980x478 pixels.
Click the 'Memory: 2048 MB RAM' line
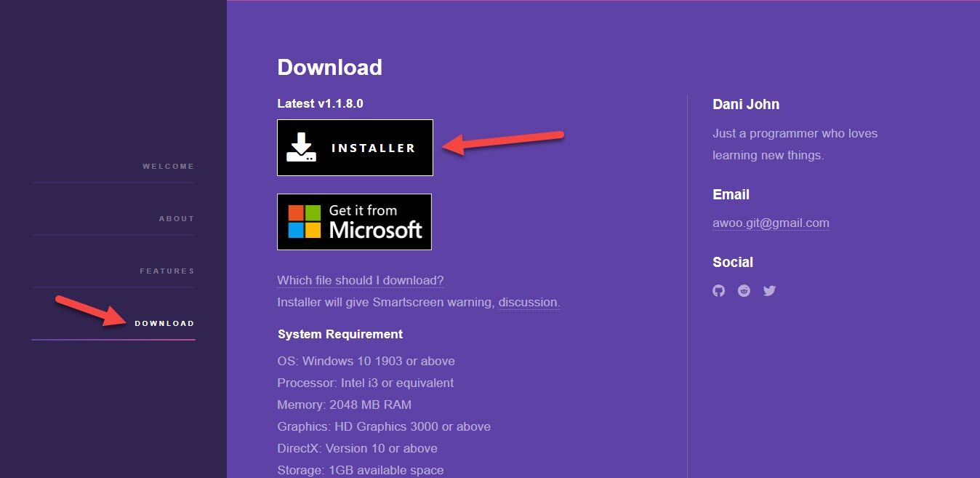(x=344, y=405)
